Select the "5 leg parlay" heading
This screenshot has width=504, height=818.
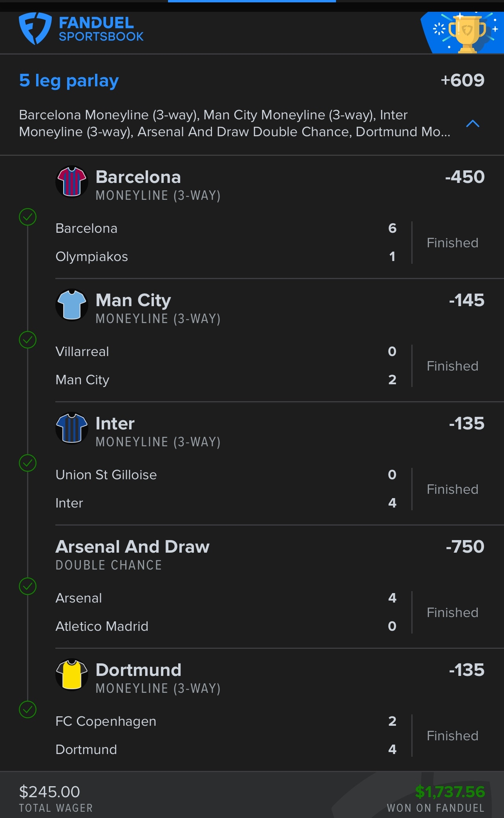69,81
